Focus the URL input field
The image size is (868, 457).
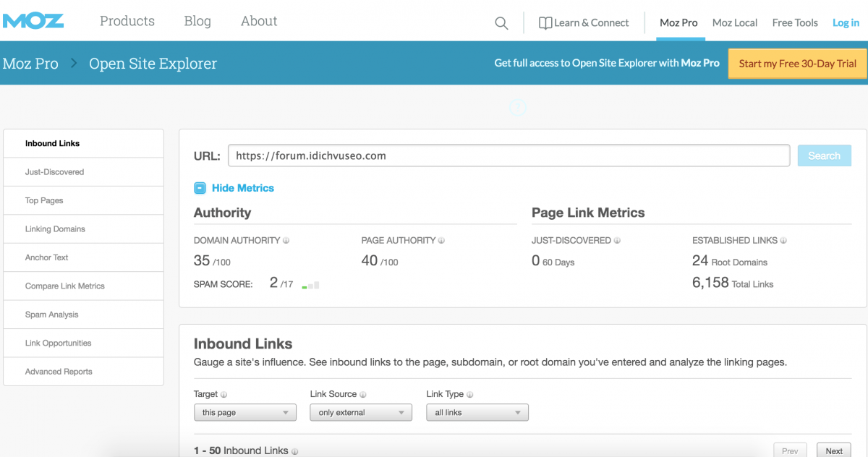point(509,155)
